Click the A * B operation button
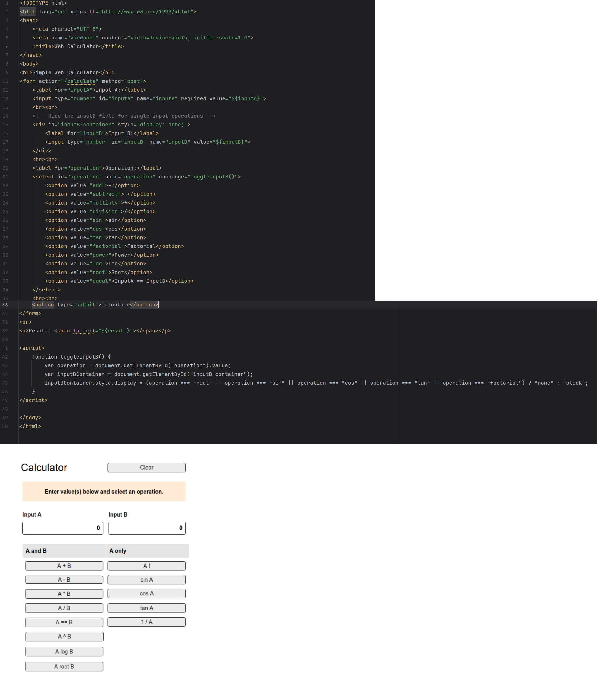Image resolution: width=599 pixels, height=700 pixels. point(64,594)
